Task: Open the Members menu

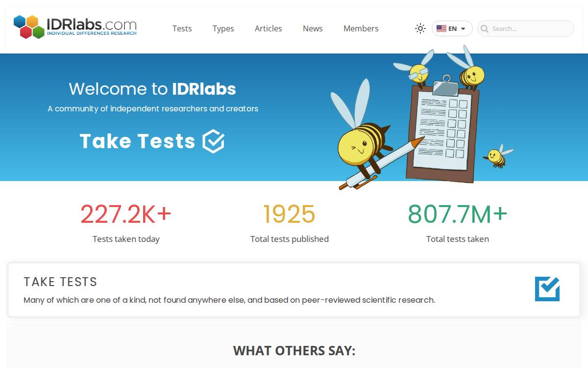Action: click(x=361, y=28)
